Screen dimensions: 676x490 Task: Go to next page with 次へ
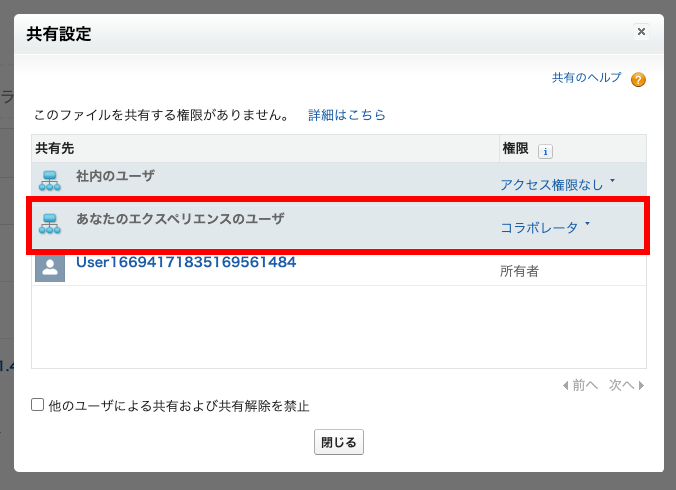click(x=626, y=385)
